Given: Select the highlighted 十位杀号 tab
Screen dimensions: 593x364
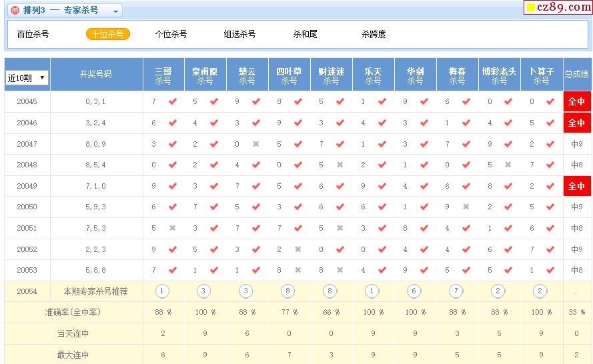Looking at the screenshot, I should [108, 34].
